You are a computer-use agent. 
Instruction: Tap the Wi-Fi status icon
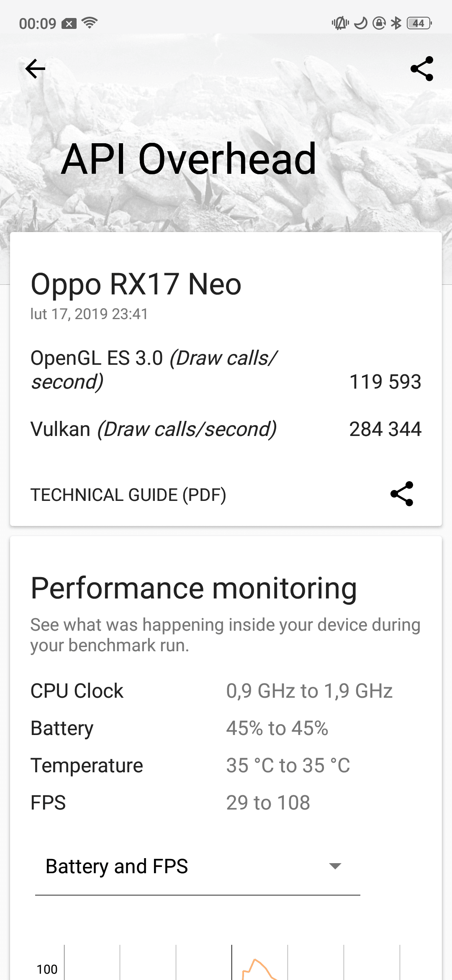coord(90,23)
